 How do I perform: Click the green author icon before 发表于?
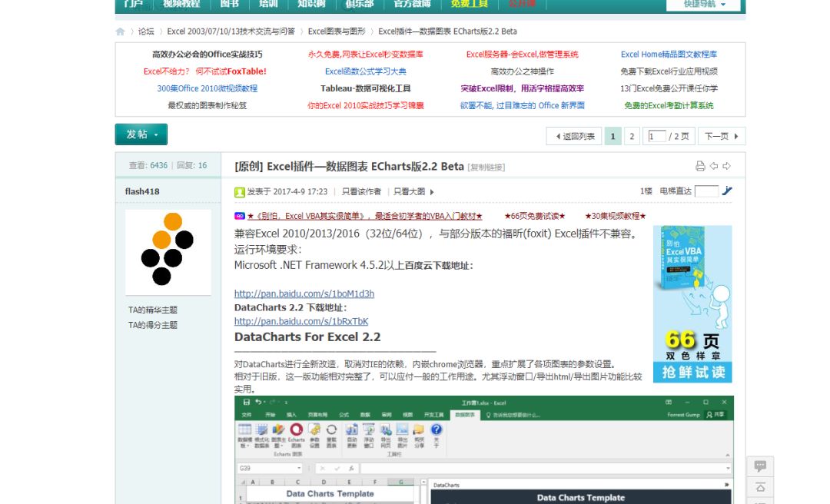(x=240, y=192)
